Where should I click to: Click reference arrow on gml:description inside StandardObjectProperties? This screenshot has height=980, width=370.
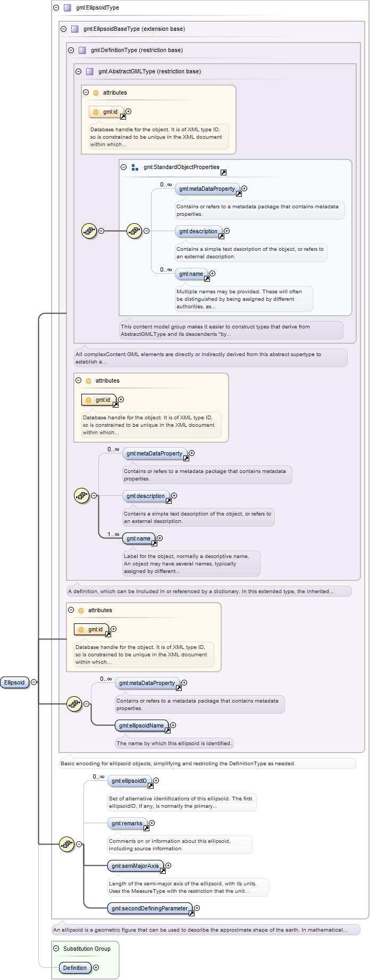tap(221, 236)
